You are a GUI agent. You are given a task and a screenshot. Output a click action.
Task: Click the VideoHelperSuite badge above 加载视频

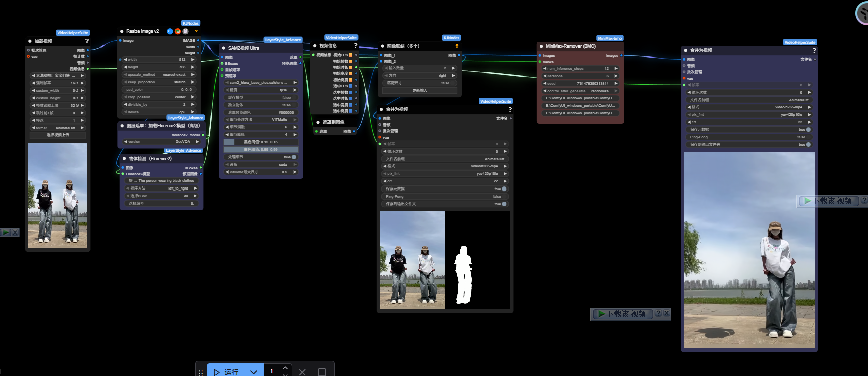point(73,33)
